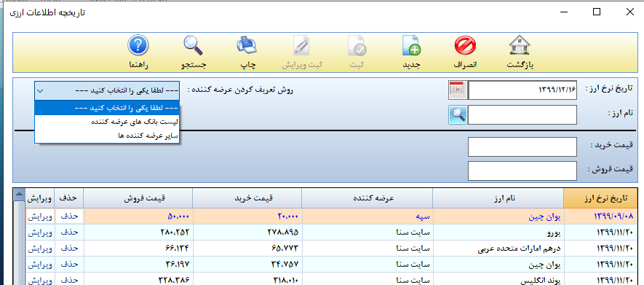Click the عرضه کننده column header

point(367,199)
